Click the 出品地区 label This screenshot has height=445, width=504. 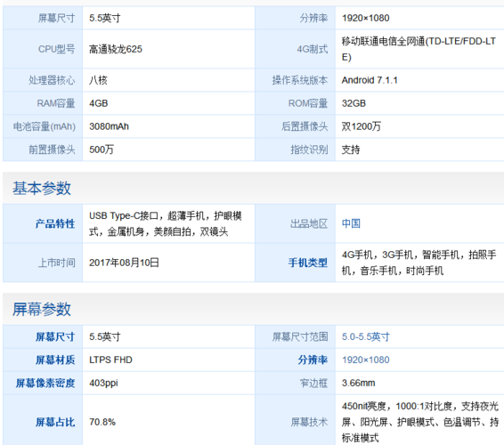click(x=309, y=223)
